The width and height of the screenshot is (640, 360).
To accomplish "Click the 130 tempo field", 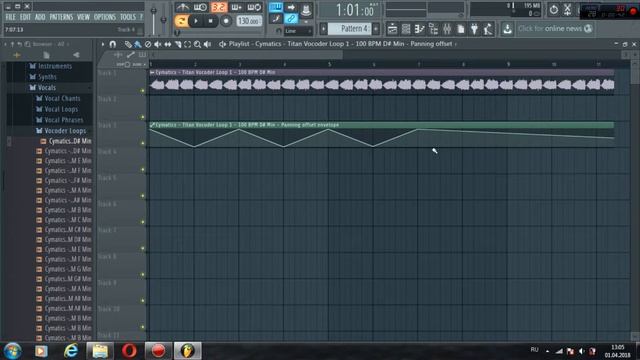I will tap(249, 21).
